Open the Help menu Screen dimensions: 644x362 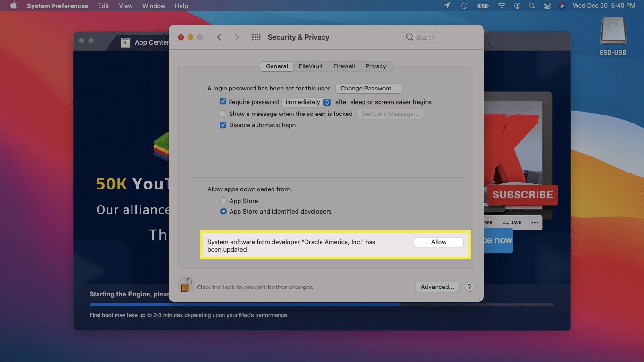182,6
